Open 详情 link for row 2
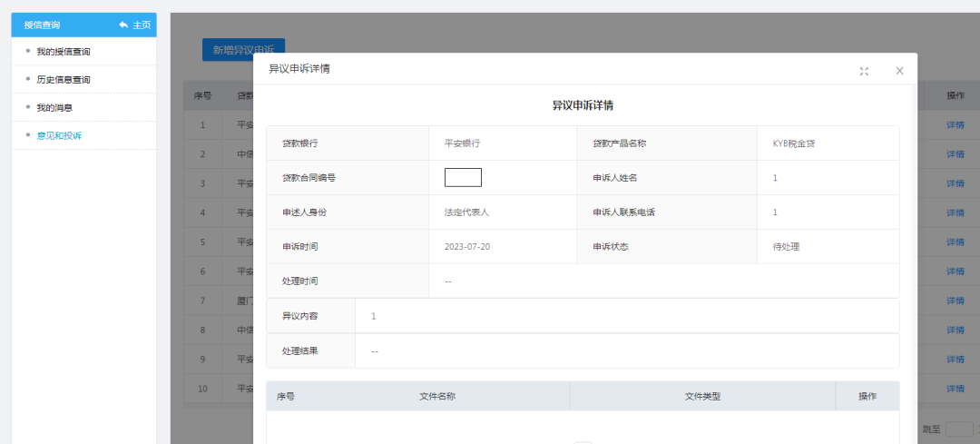980x444 pixels. pyautogui.click(x=955, y=153)
